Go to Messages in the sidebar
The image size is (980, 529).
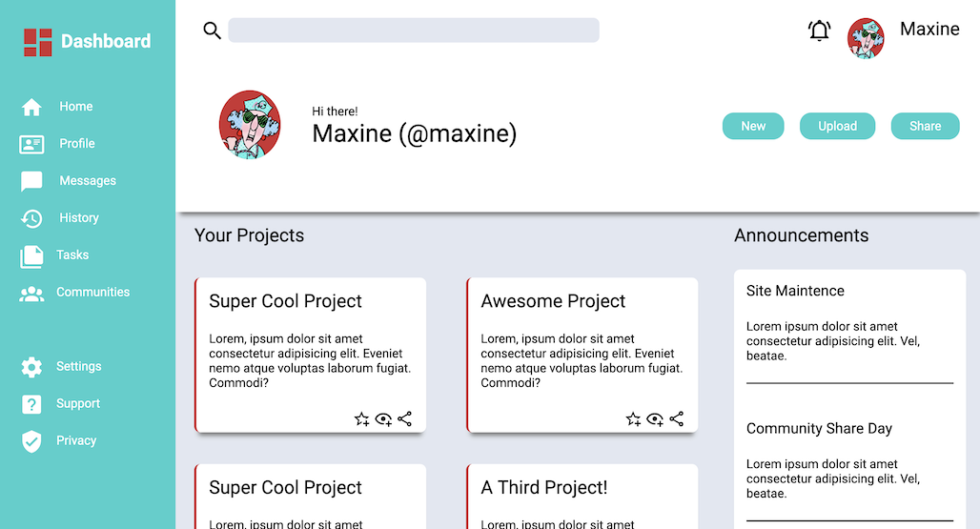[x=87, y=181]
